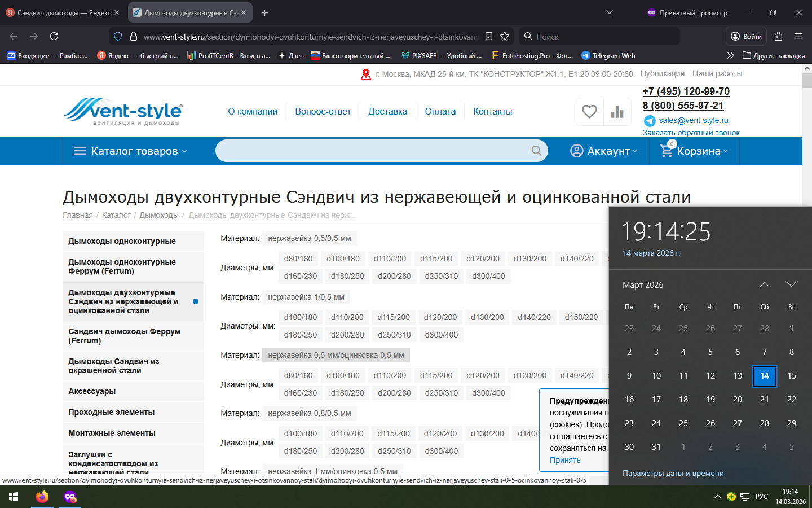Select material filter нержавейка 1/0,5 мм

[x=306, y=297]
